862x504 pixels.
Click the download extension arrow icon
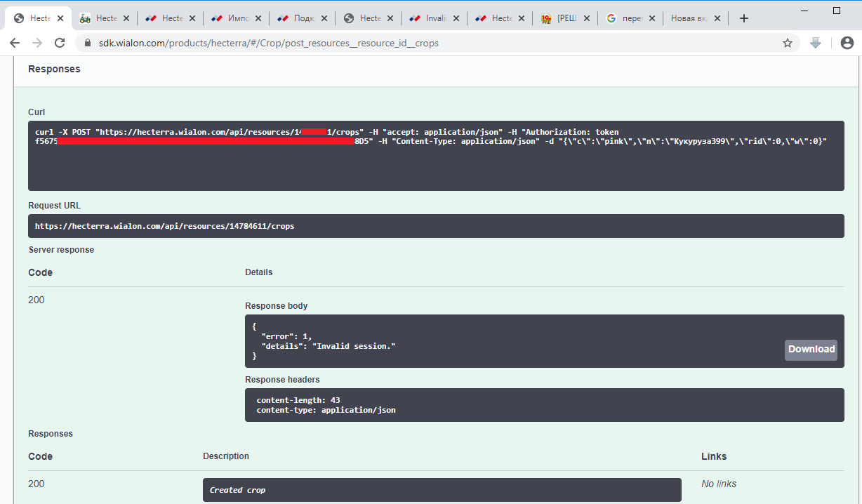(x=816, y=44)
